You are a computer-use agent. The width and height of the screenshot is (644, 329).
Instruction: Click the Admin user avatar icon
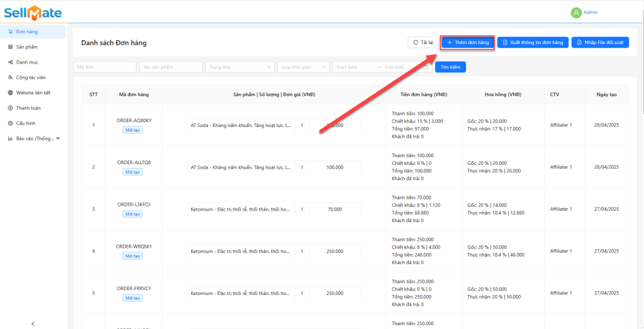pos(576,13)
